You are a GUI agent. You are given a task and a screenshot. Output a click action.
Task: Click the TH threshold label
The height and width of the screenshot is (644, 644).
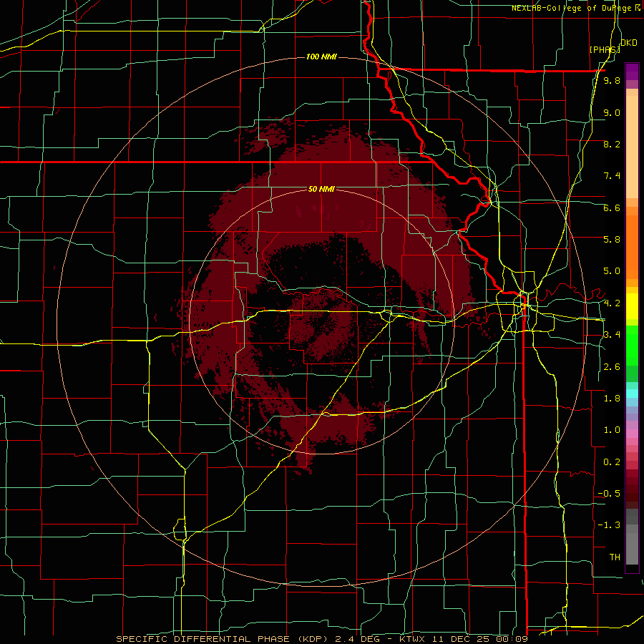pos(615,557)
